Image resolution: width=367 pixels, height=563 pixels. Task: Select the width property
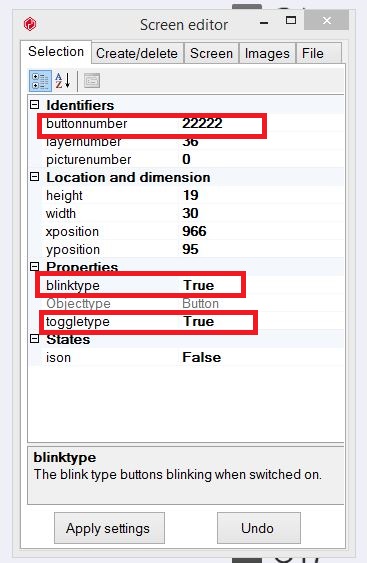point(61,213)
